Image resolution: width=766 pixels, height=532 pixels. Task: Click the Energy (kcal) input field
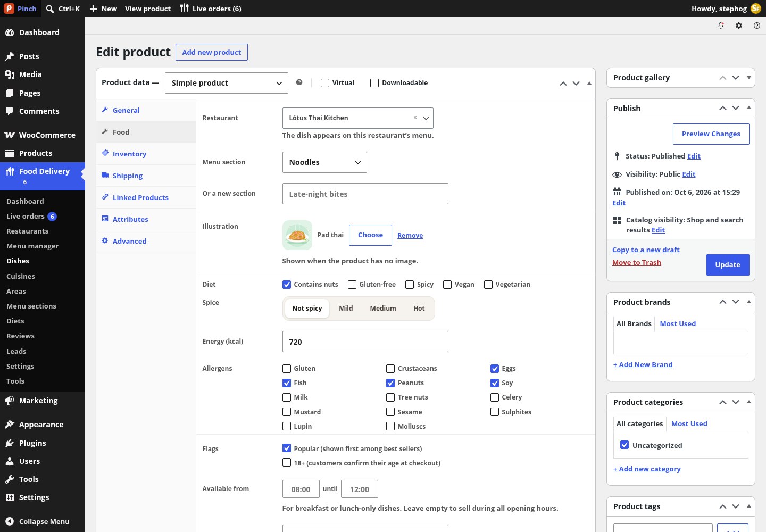click(x=365, y=342)
